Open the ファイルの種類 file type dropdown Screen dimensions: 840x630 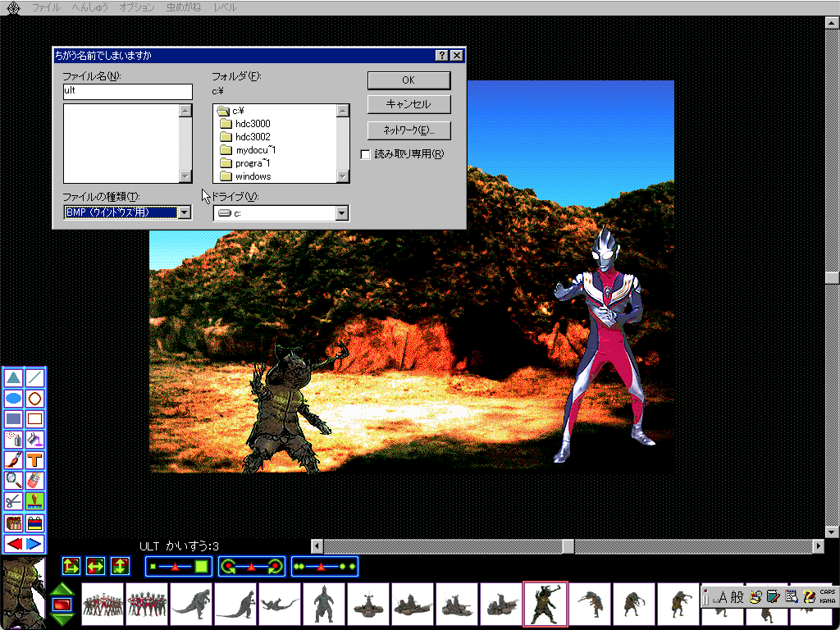[185, 212]
